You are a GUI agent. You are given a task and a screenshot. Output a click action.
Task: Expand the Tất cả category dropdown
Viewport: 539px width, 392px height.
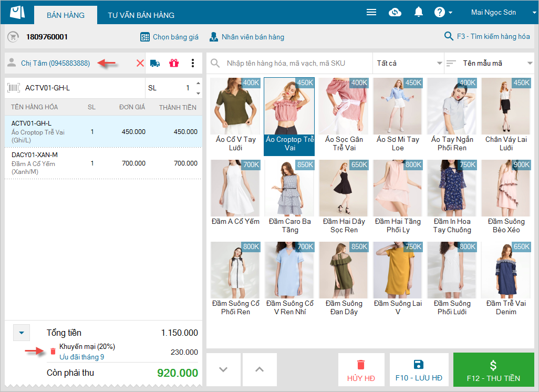tap(408, 63)
